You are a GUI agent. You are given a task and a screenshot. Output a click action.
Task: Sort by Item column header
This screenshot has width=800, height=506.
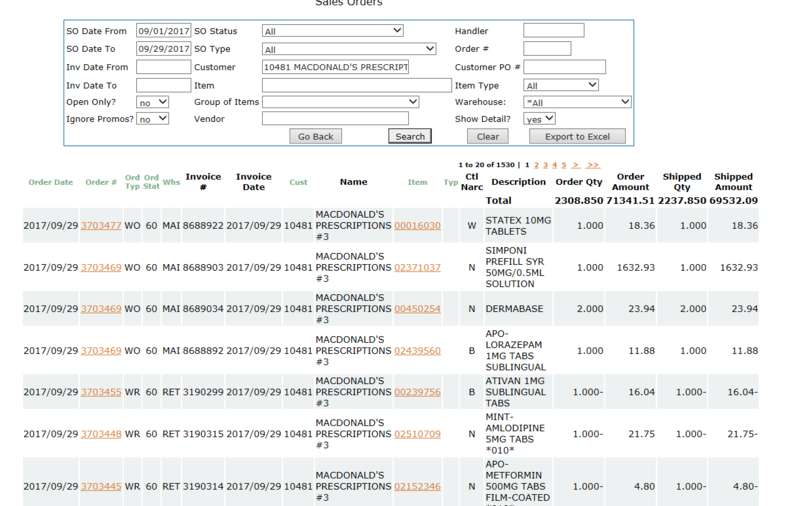tap(417, 182)
